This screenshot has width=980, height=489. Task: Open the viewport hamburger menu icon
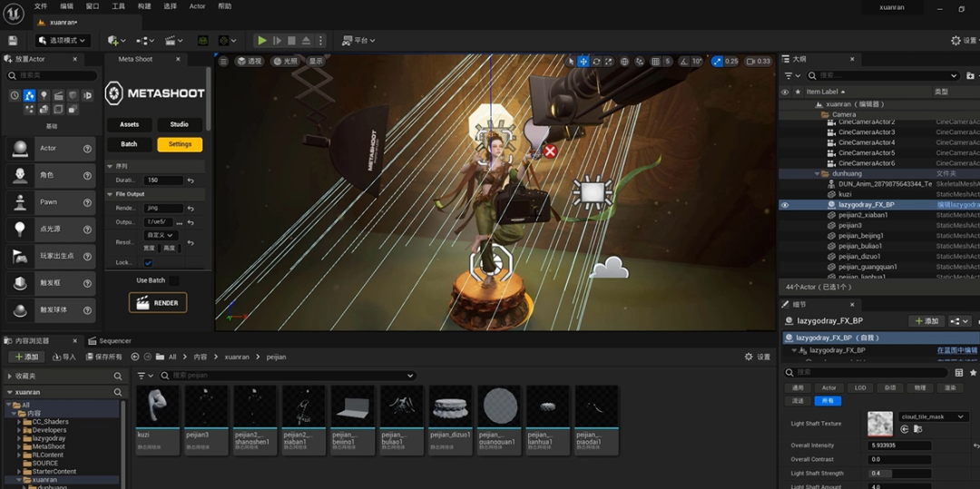[x=224, y=61]
